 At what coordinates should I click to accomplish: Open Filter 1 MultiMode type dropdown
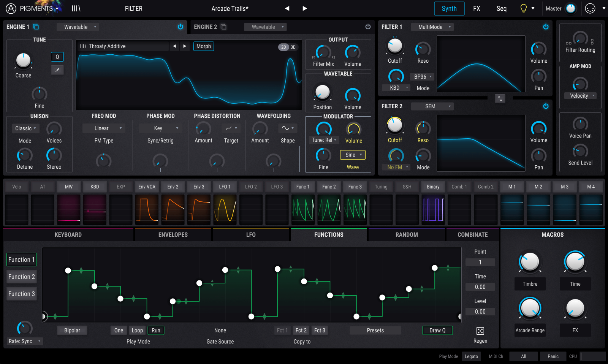432,27
